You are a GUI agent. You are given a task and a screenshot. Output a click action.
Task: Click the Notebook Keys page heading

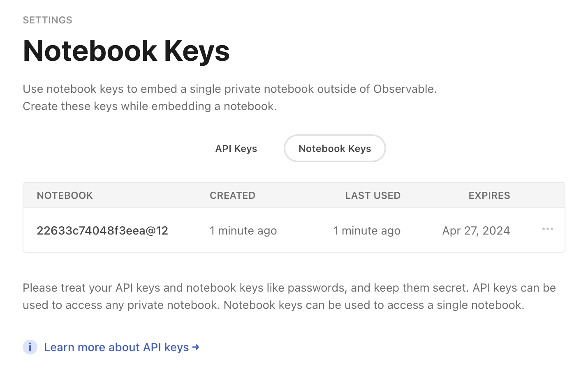tap(126, 51)
